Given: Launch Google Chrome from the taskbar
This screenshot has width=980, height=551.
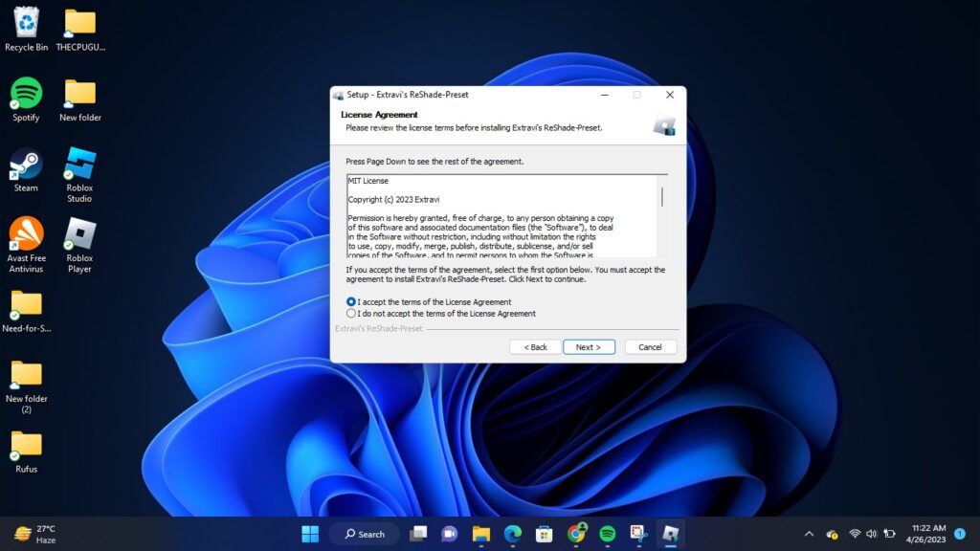Looking at the screenshot, I should pos(576,534).
